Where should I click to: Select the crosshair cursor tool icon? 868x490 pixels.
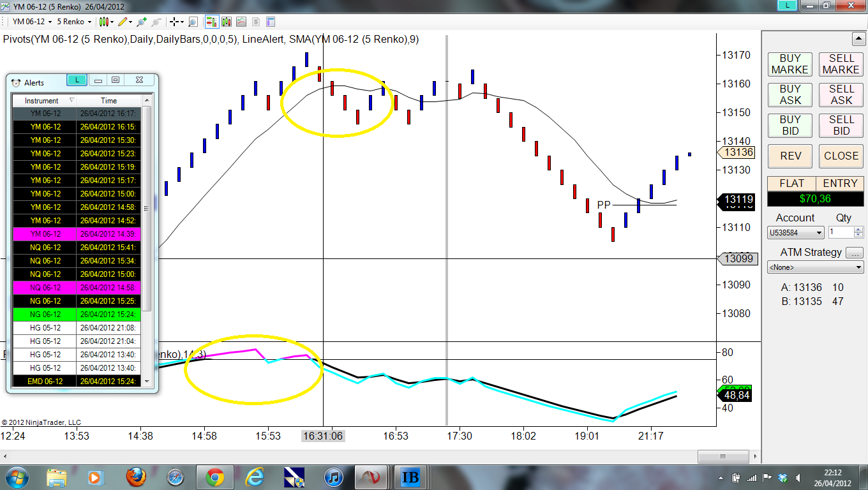pyautogui.click(x=174, y=22)
